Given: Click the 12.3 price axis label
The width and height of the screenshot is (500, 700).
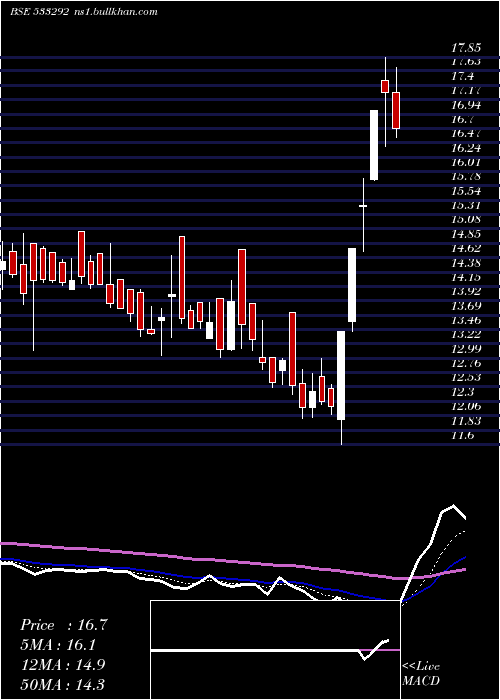Looking at the screenshot, I should [x=462, y=392].
